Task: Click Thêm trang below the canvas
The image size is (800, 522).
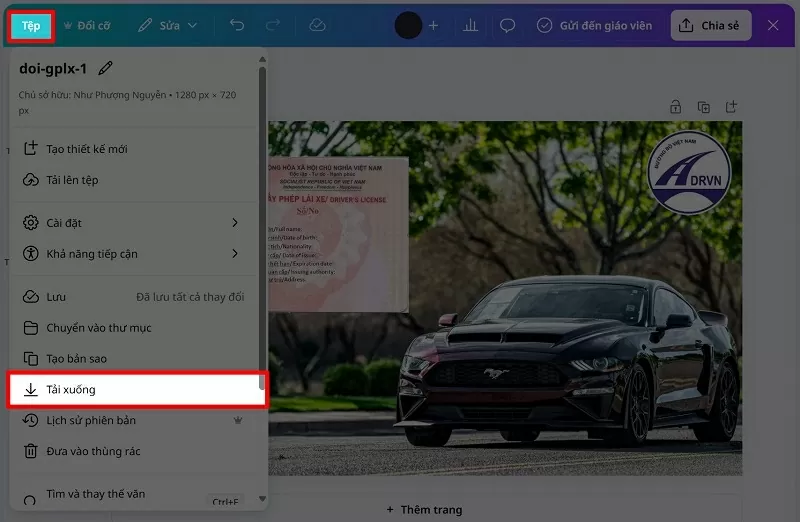Action: (x=424, y=509)
